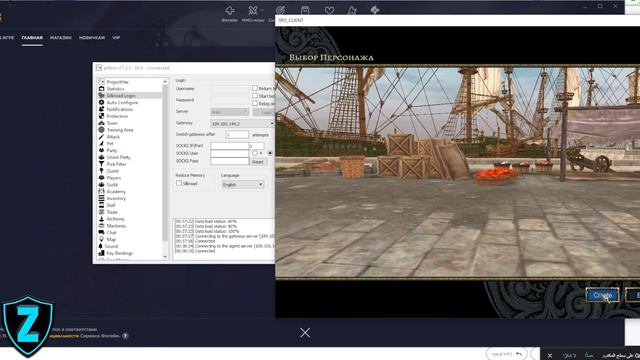The height and width of the screenshot is (360, 640).
Task: Open Guild section in bot sidebar
Action: [112, 184]
